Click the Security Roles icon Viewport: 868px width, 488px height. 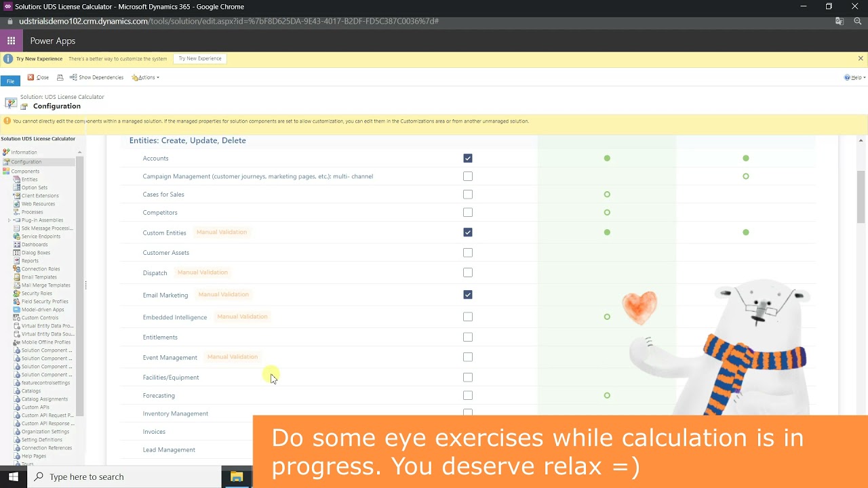[17, 293]
